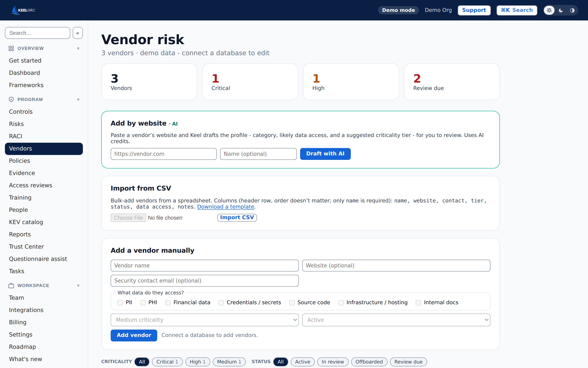Focus the Website (optional) field
The height and width of the screenshot is (368, 588).
[x=396, y=266]
